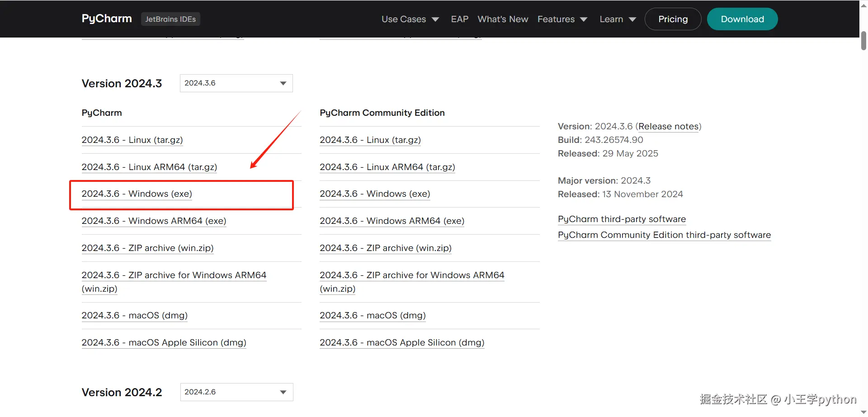868x417 pixels.
Task: Download PyCharm 2024.3.6 ZIP archive (win.zip)
Action: point(147,248)
